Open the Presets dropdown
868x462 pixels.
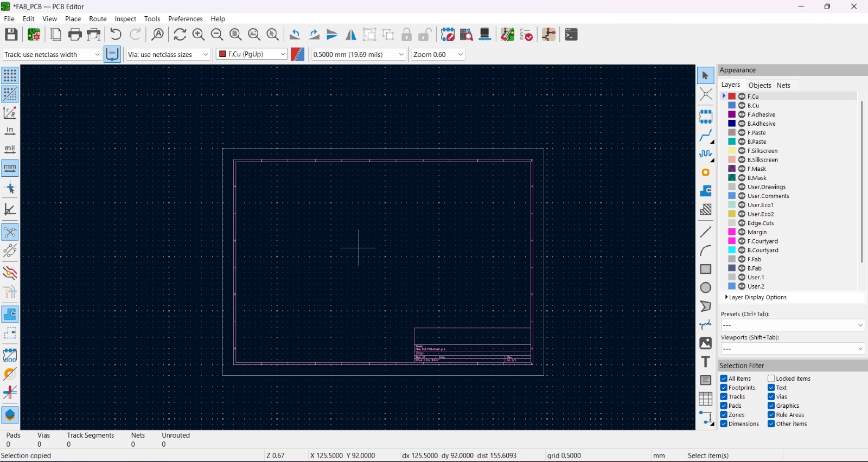tap(793, 325)
